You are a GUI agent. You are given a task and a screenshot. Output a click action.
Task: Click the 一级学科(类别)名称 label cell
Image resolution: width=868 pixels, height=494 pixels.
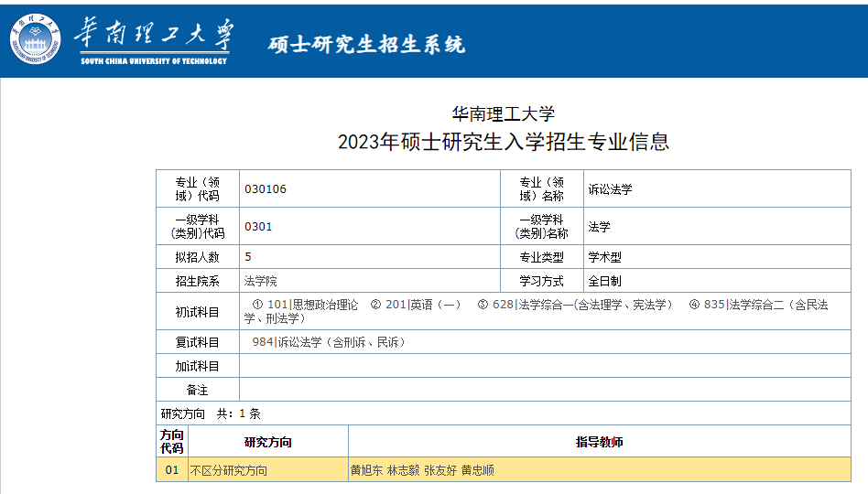click(x=541, y=227)
